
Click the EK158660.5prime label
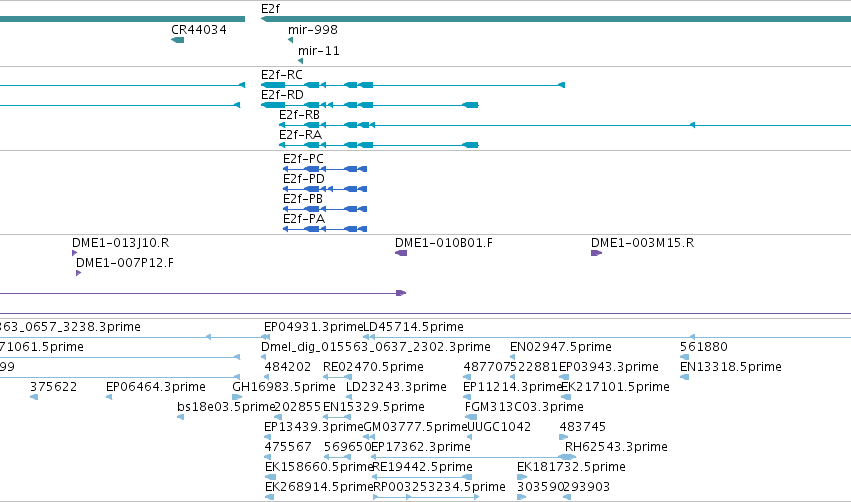click(319, 467)
